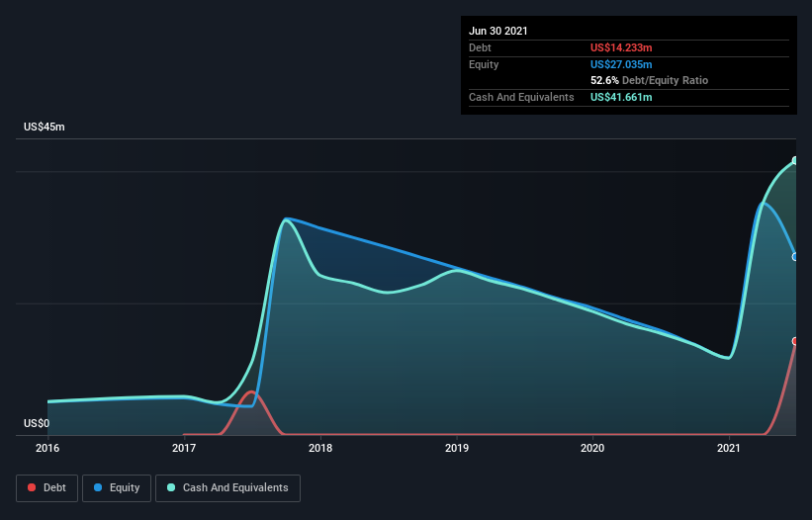Click the US$0 y-axis label
The height and width of the screenshot is (520, 812).
click(x=37, y=423)
